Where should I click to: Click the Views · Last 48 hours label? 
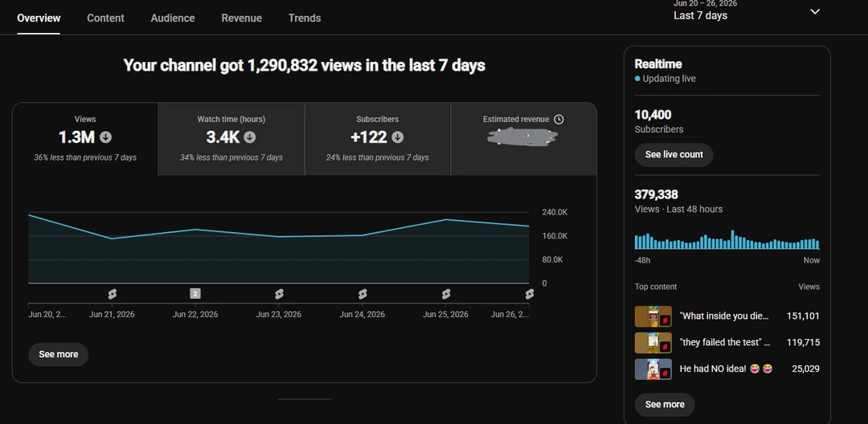pos(678,209)
